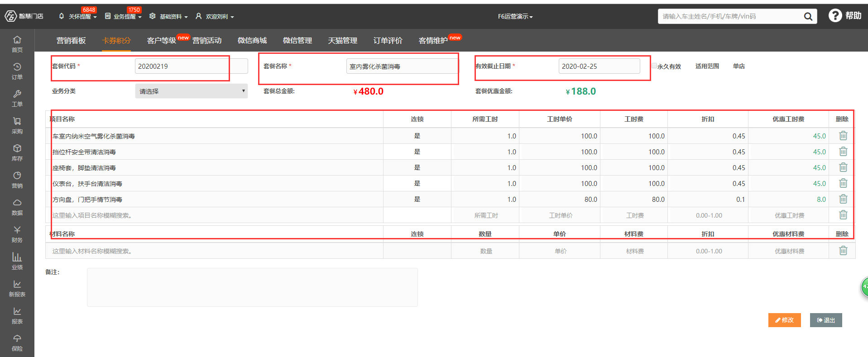This screenshot has height=357, width=868.
Task: Open the 营销 marketing sidebar icon
Action: (x=17, y=180)
